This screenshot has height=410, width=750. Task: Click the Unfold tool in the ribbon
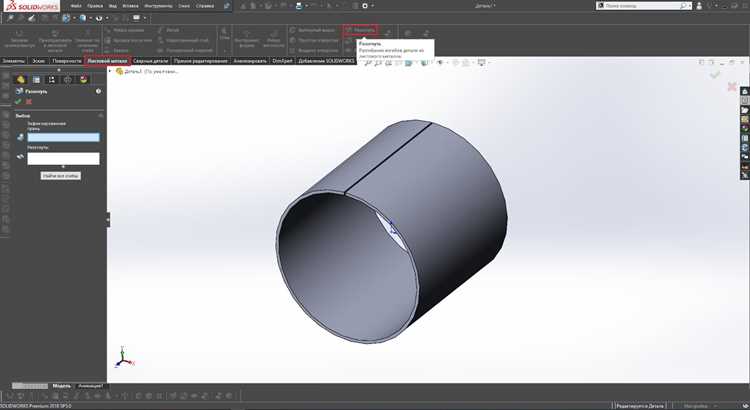click(360, 30)
